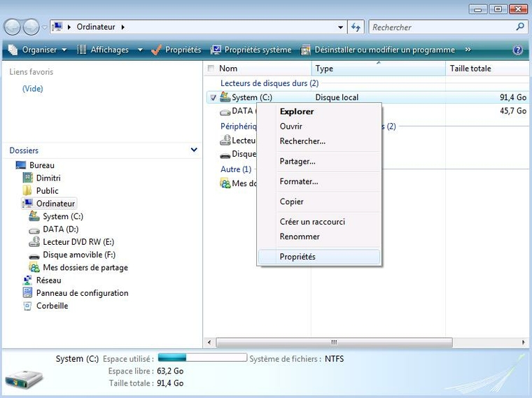This screenshot has height=398, width=532.
Task: Click the refresh button beside address bar
Action: pos(356,27)
